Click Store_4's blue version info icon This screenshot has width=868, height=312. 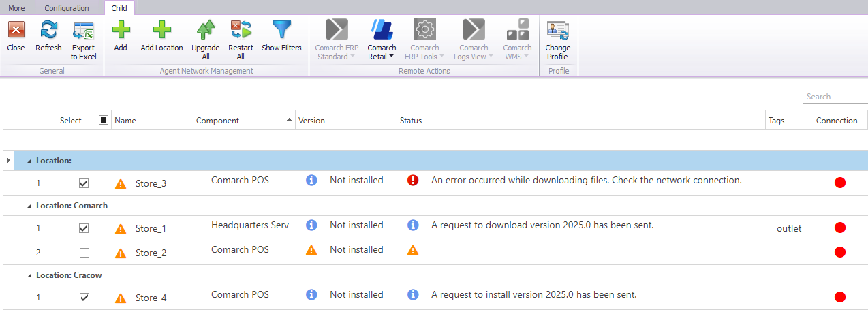(x=311, y=295)
